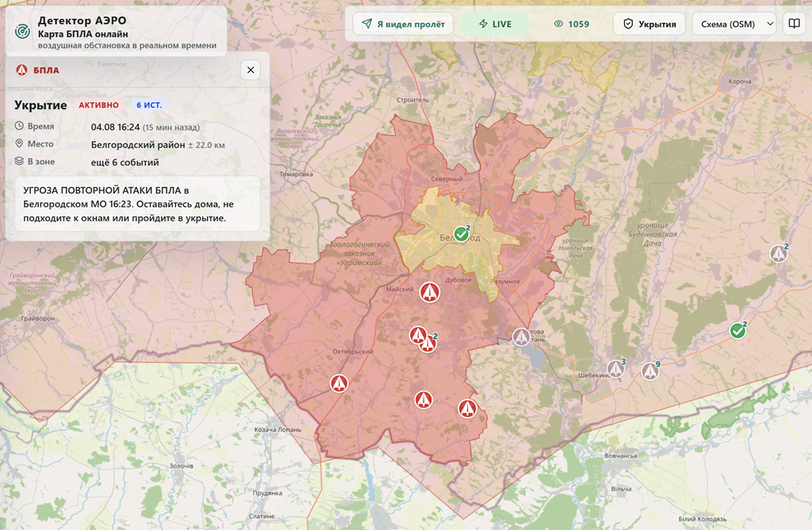This screenshot has width=812, height=530.
Task: Click the 'Белгородский район' location text
Action: (138, 145)
